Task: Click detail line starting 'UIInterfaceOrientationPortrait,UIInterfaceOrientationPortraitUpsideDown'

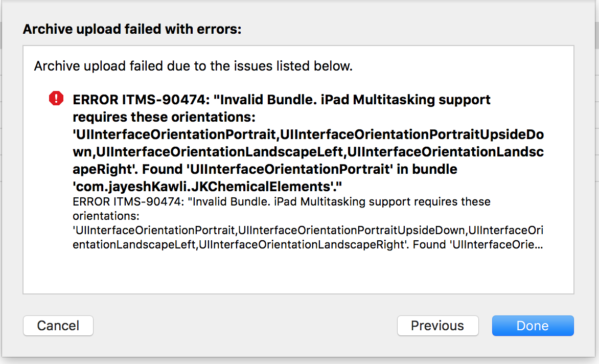Action: [308, 231]
